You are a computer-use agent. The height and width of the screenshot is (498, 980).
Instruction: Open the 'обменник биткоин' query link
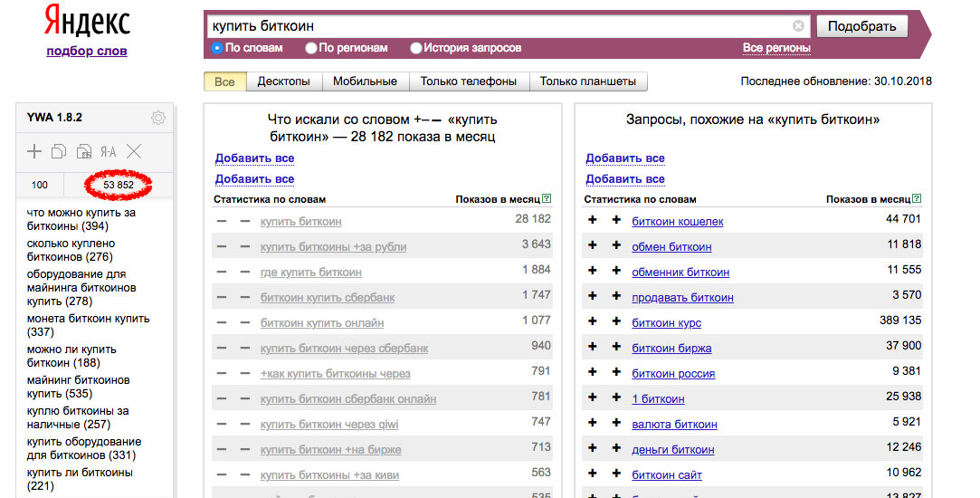pyautogui.click(x=680, y=273)
